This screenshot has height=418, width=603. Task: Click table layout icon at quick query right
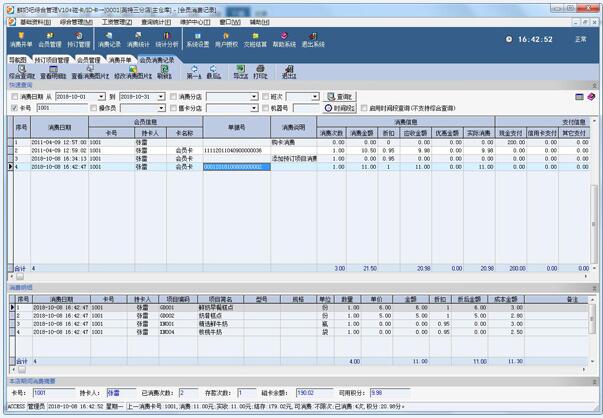(579, 97)
